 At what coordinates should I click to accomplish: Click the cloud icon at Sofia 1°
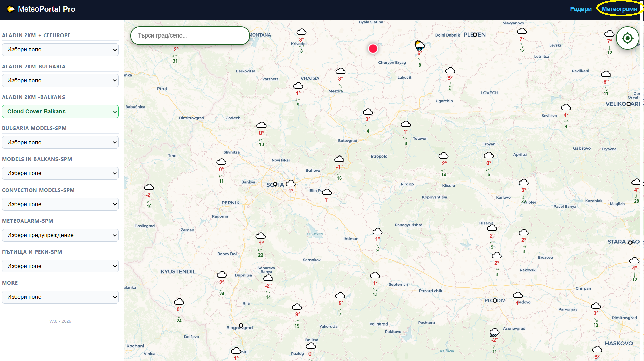pyautogui.click(x=291, y=183)
